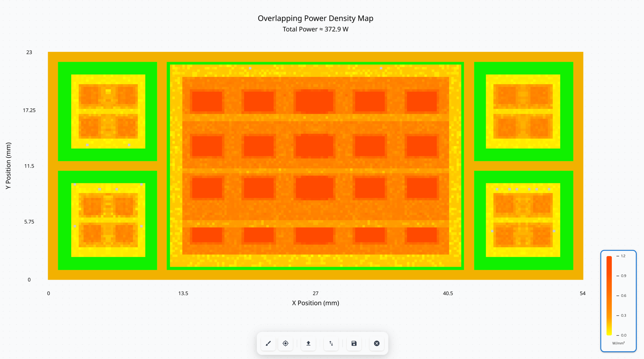Image resolution: width=644 pixels, height=359 pixels.
Task: Click the 27 tick on the X axis
Action: [x=315, y=293]
